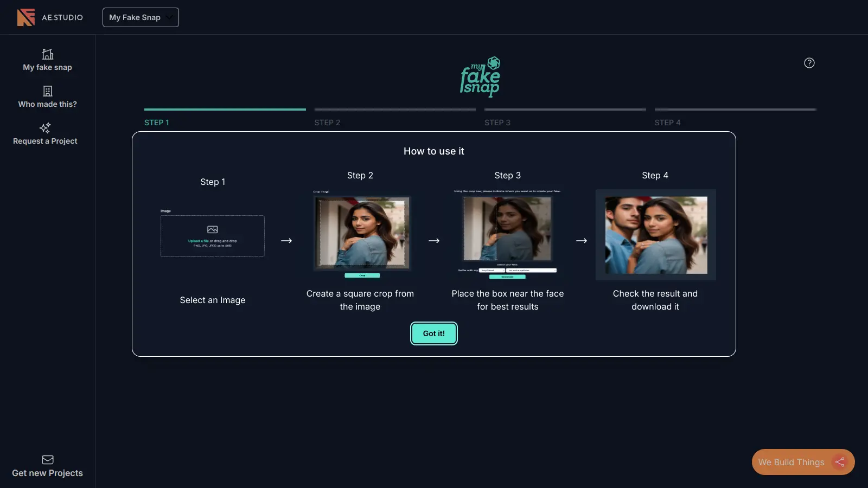Viewport: 868px width, 488px height.
Task: Open the My Fake Snap dropdown
Action: 141,17
